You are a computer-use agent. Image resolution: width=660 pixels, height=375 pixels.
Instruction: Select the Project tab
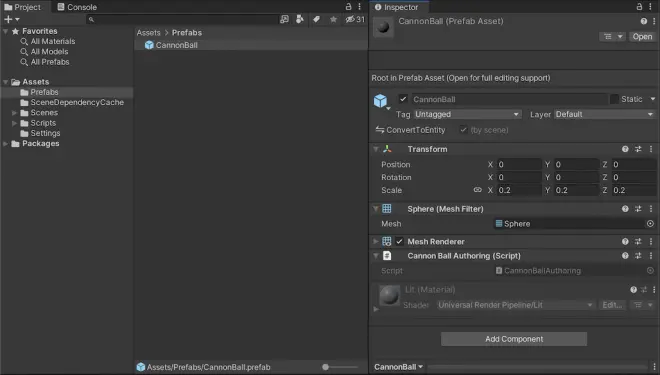(23, 7)
